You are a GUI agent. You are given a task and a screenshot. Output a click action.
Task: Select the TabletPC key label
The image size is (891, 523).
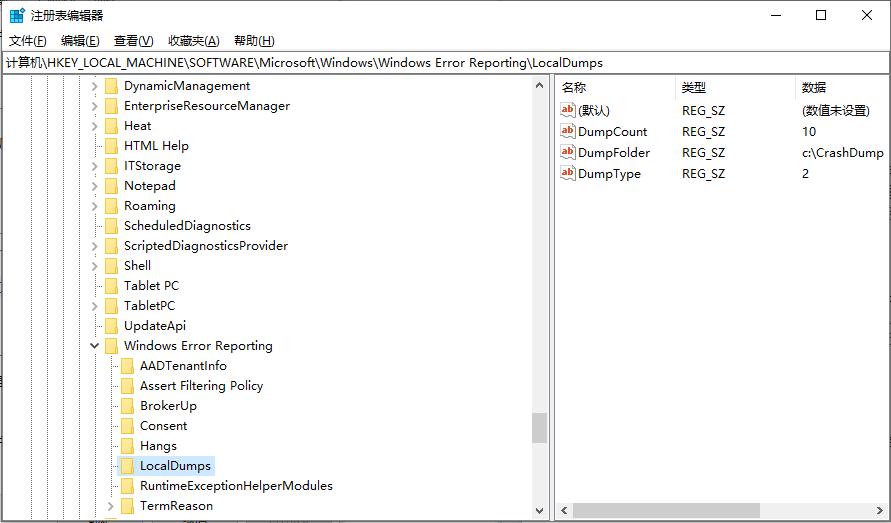point(149,306)
